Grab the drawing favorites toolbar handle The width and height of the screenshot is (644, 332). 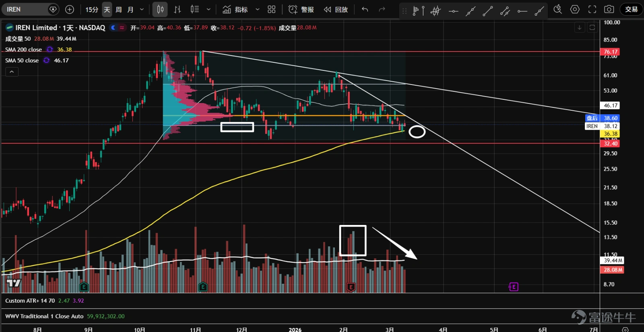(405, 11)
